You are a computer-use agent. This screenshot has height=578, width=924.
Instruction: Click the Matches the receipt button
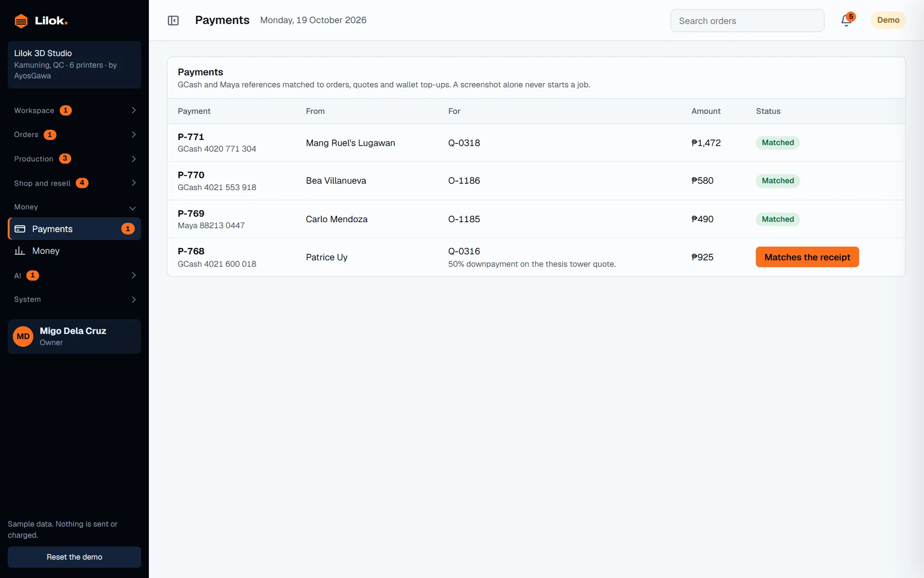click(x=807, y=257)
